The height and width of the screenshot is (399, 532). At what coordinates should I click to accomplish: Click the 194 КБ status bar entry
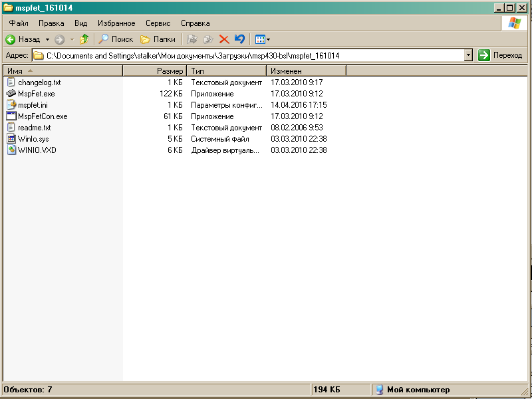327,390
